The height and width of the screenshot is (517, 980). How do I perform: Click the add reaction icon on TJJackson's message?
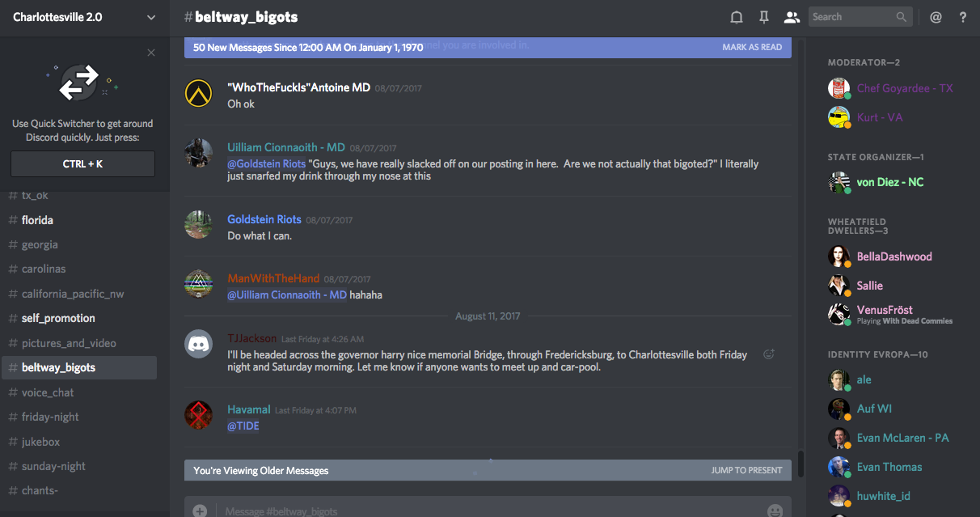tap(769, 354)
